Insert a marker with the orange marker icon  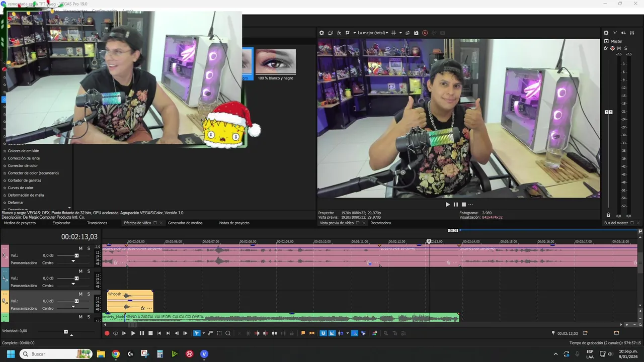coord(303,333)
